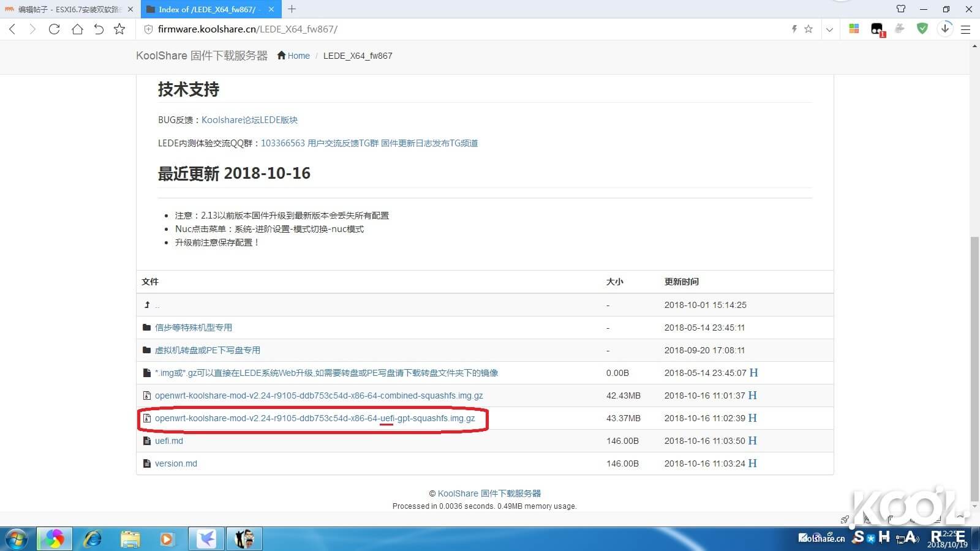Open the browser hamburger menu
The width and height of the screenshot is (980, 551).
(x=966, y=29)
